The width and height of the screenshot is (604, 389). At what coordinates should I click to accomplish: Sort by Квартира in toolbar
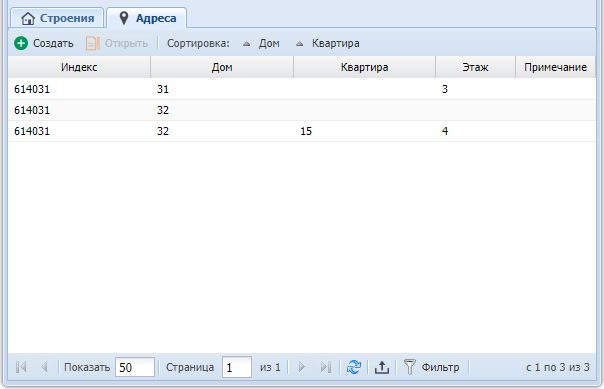tap(336, 43)
